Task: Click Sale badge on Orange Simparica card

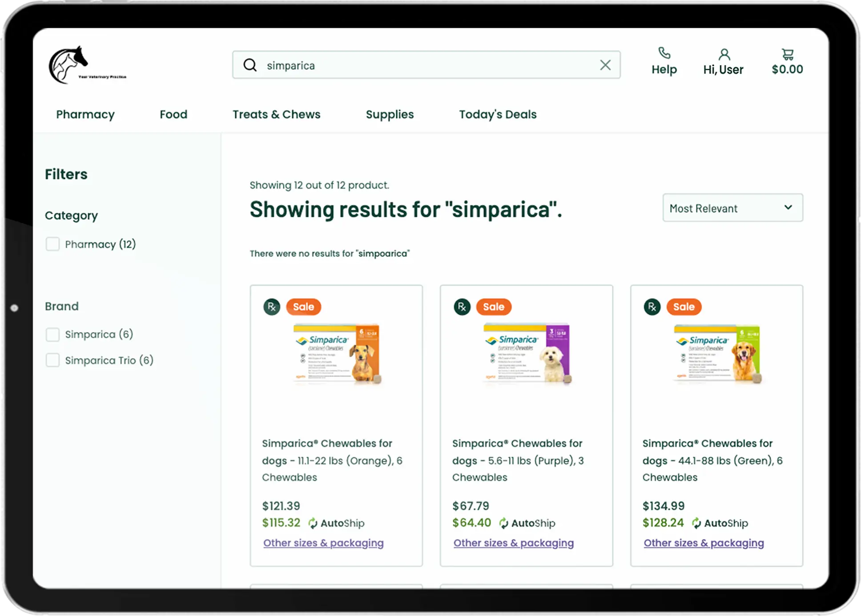Action: click(x=303, y=307)
